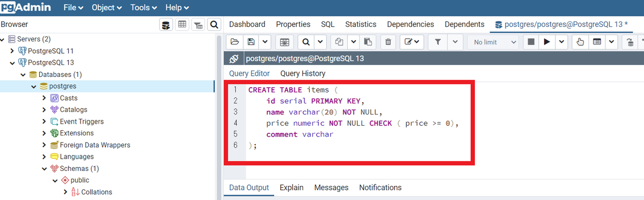Collapse the PostgreSQL 13 server node

(x=13, y=63)
